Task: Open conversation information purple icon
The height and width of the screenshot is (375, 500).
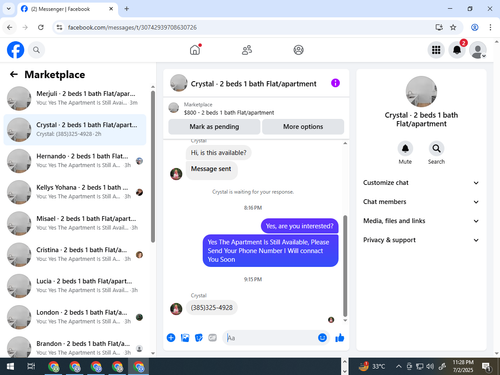Action: pyautogui.click(x=335, y=83)
